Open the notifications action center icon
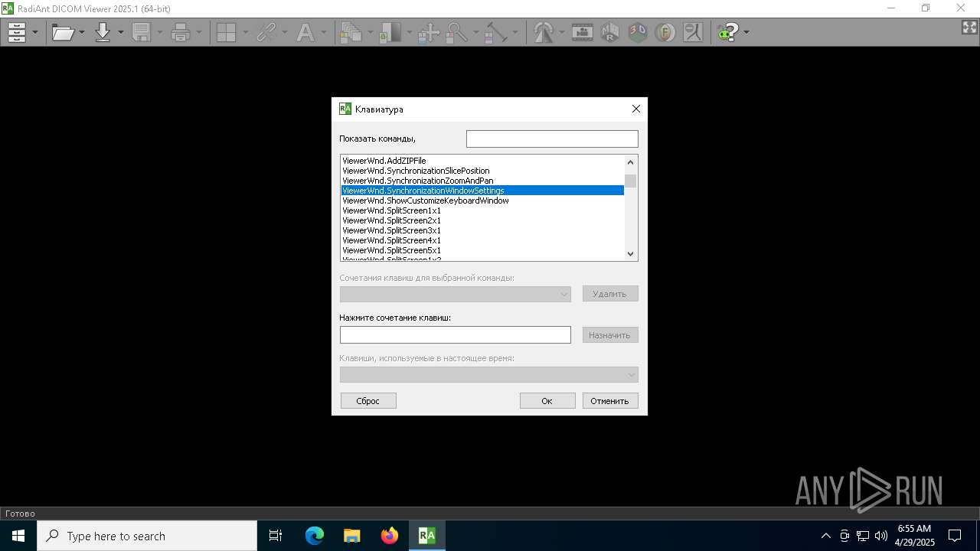 coord(955,536)
